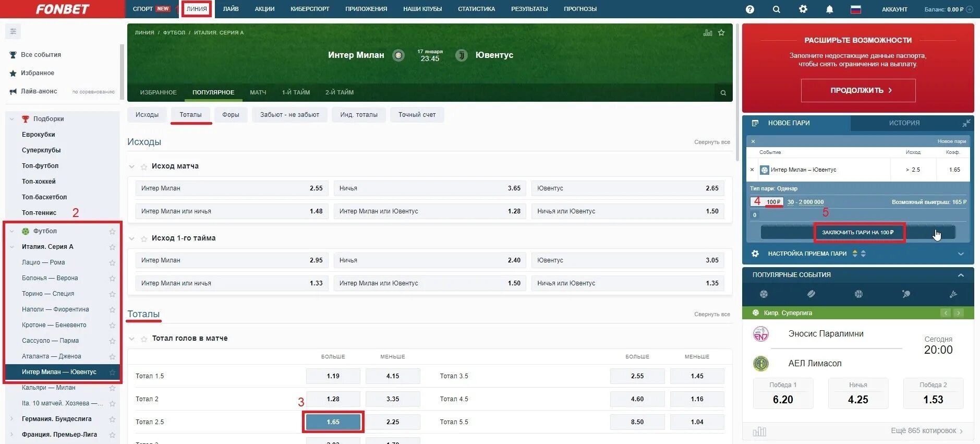The width and height of the screenshot is (980, 444).
Task: Favorite Исход 1-го тайма market star
Action: [x=144, y=238]
